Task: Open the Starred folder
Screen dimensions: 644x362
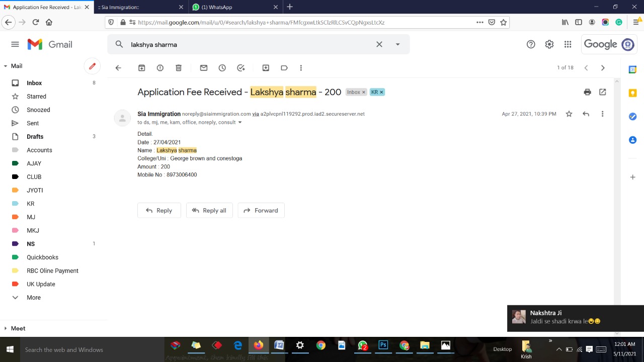Action: click(36, 97)
